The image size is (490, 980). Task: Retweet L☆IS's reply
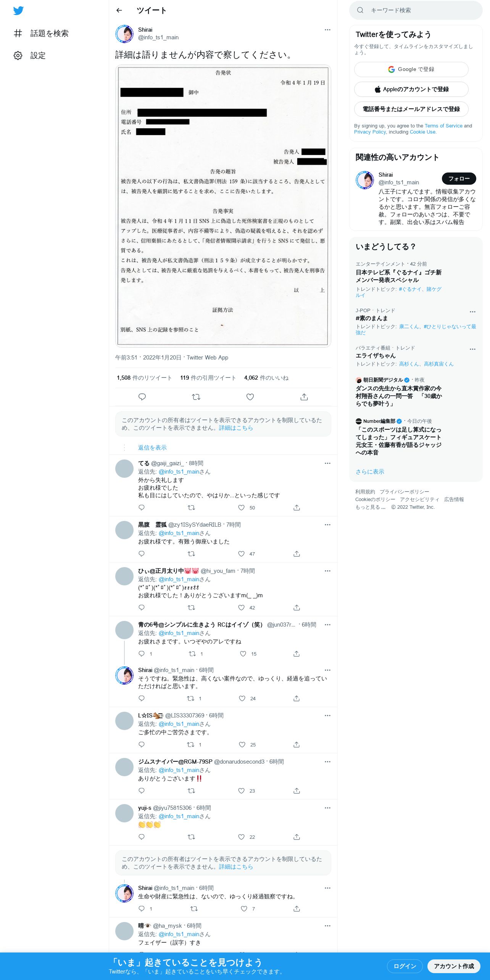[x=190, y=745]
